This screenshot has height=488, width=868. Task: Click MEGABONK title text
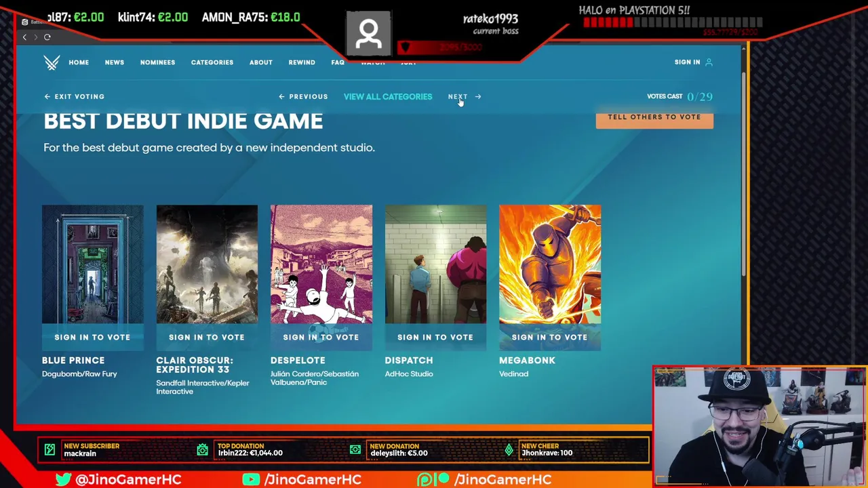point(527,361)
